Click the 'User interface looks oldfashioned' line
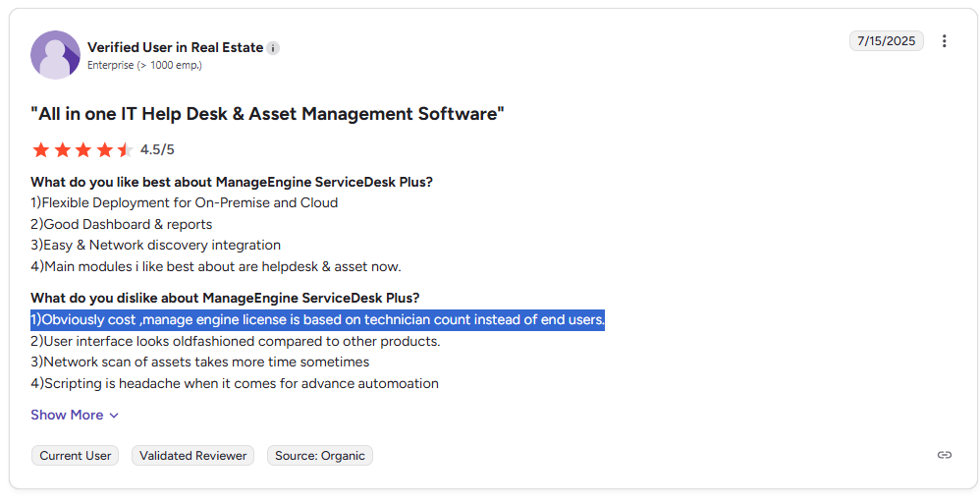 point(236,342)
